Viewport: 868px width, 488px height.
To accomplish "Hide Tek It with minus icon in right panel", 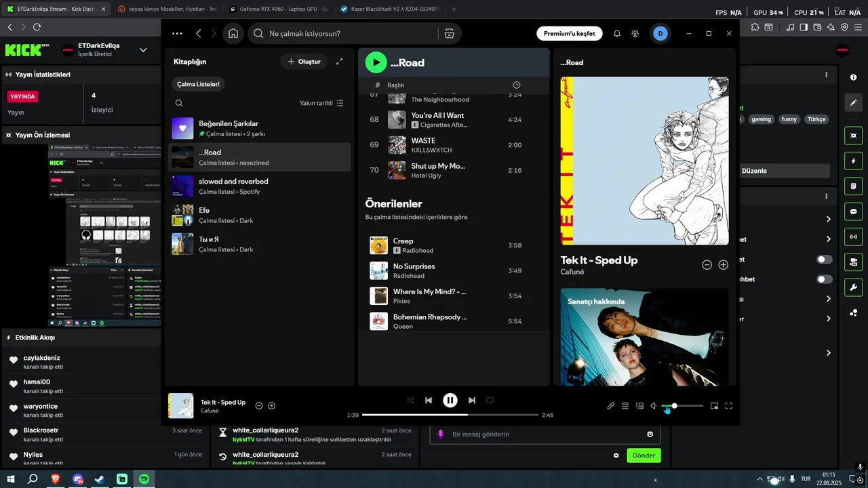I will tap(707, 265).
